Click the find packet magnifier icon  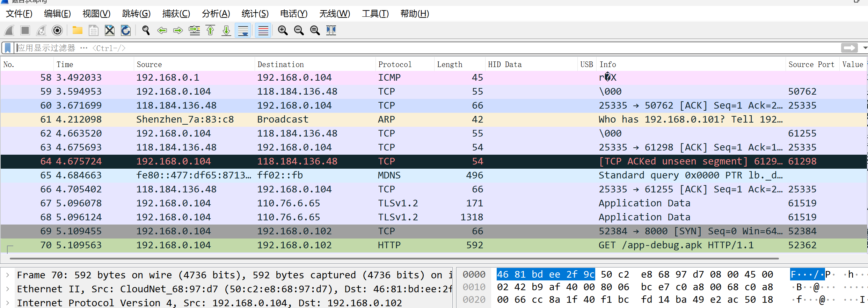[x=146, y=31]
